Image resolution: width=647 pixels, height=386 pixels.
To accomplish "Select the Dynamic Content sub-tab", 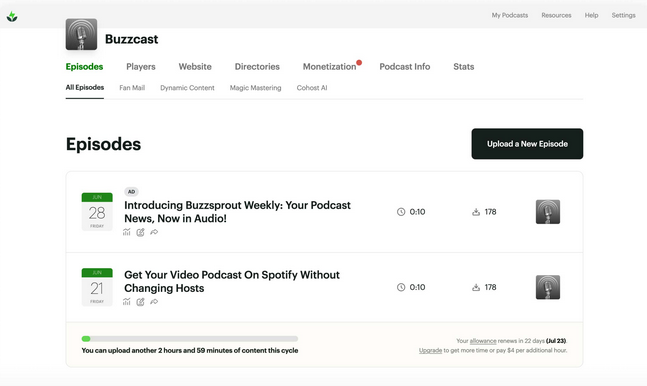I will (187, 88).
